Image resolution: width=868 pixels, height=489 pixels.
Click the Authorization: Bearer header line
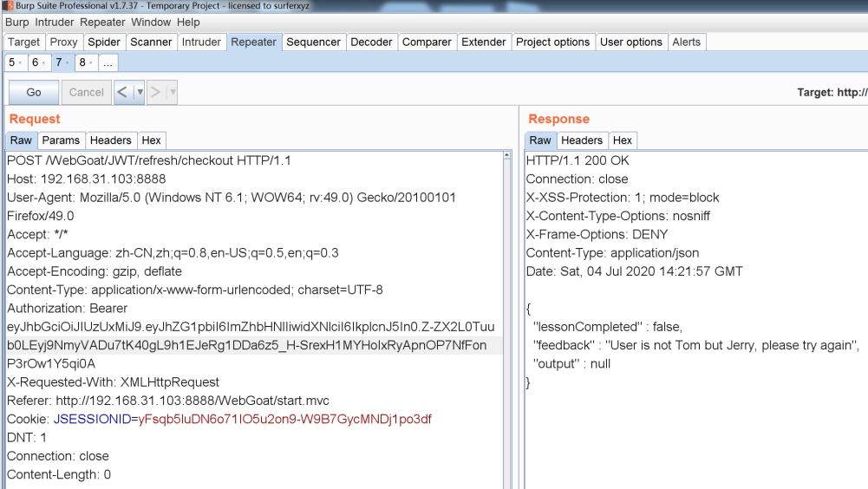pos(67,309)
